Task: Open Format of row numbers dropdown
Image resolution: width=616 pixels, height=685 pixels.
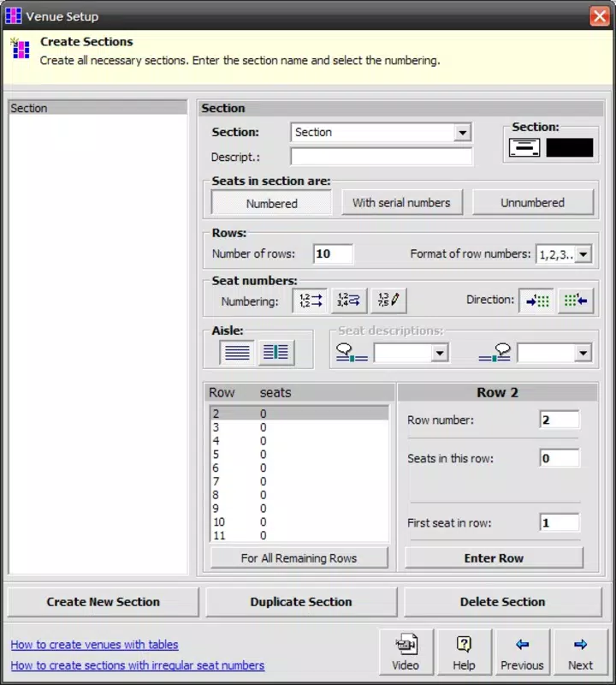Action: [583, 253]
